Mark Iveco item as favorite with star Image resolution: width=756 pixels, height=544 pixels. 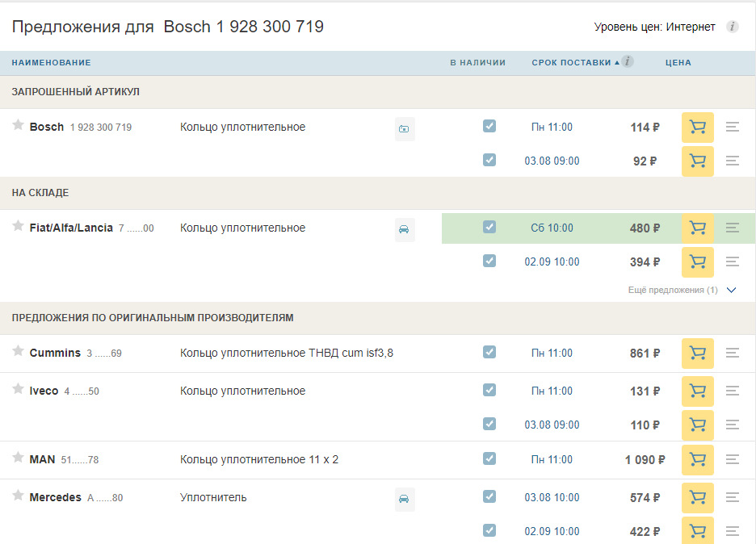(18, 389)
